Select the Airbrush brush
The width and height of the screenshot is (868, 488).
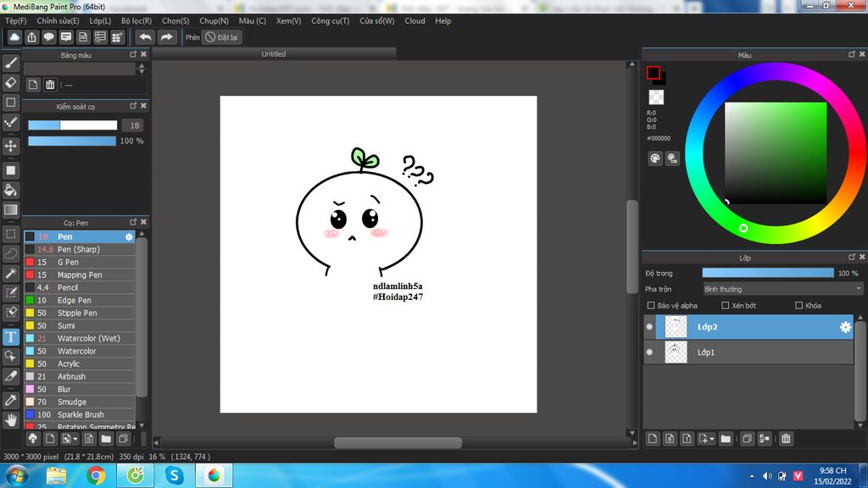[80, 377]
